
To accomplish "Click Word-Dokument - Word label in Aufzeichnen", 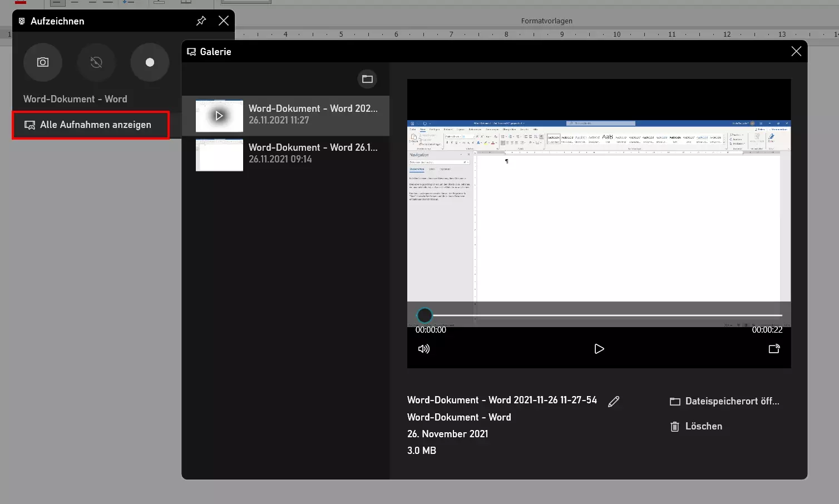I will [x=75, y=99].
